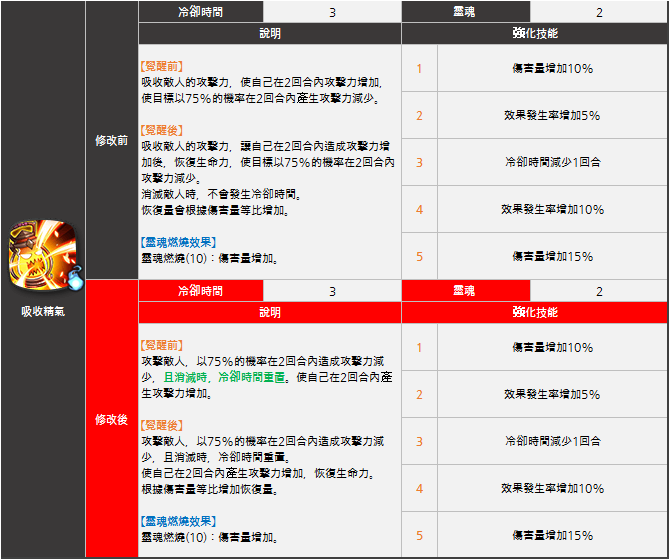This screenshot has height=559, width=671.
Task: Click enhancement level 2 number in 修改前
Action: 419,116
